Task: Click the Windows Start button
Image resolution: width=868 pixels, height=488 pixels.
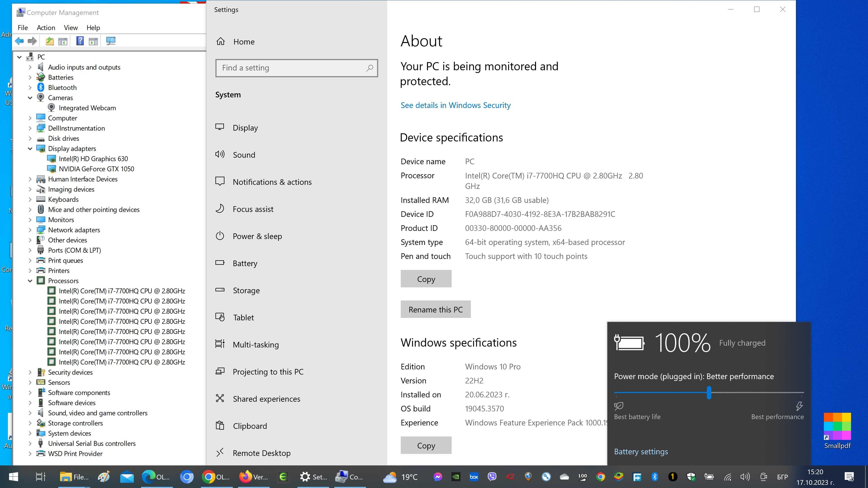Action: [14, 476]
